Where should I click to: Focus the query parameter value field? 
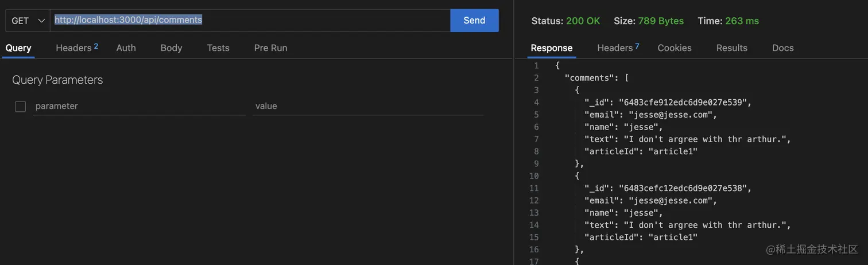pyautogui.click(x=367, y=106)
